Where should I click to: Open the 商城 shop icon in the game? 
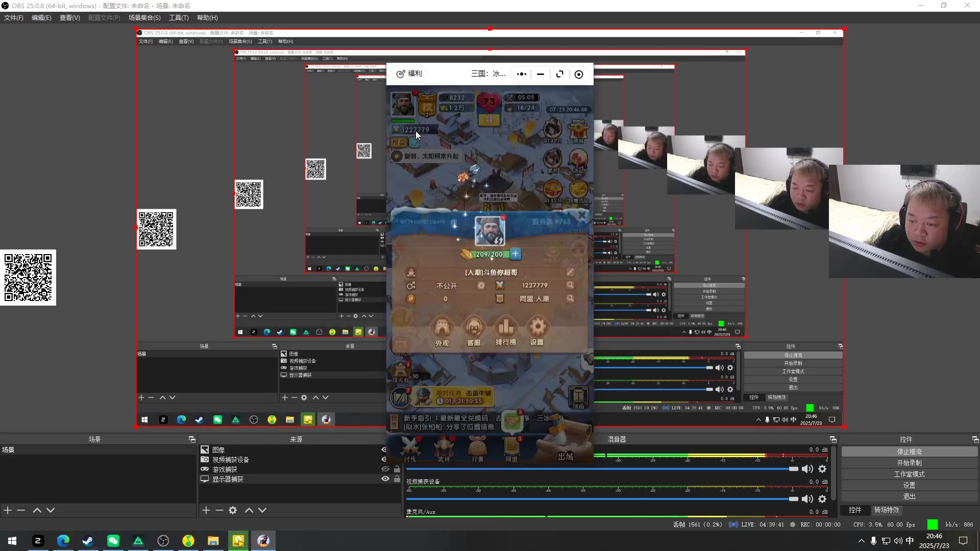pyautogui.click(x=578, y=132)
